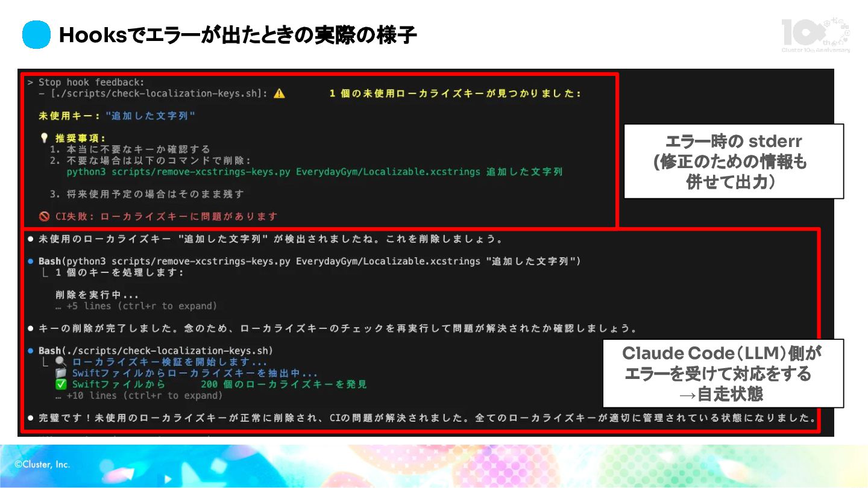Click the Cluster 10th Anniversary logo

[816, 35]
